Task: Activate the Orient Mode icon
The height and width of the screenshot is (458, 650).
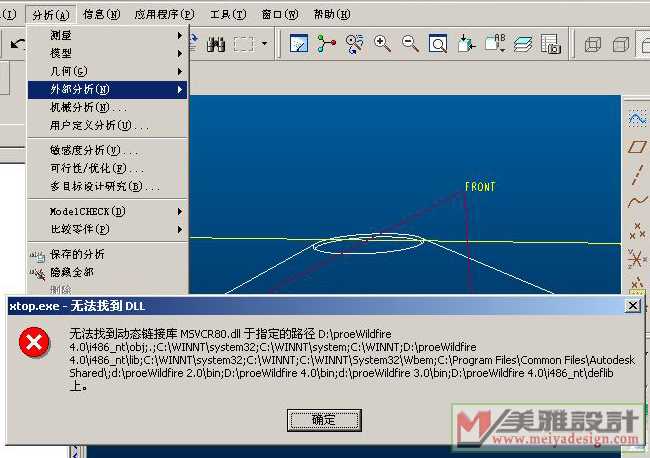Action: coord(354,44)
